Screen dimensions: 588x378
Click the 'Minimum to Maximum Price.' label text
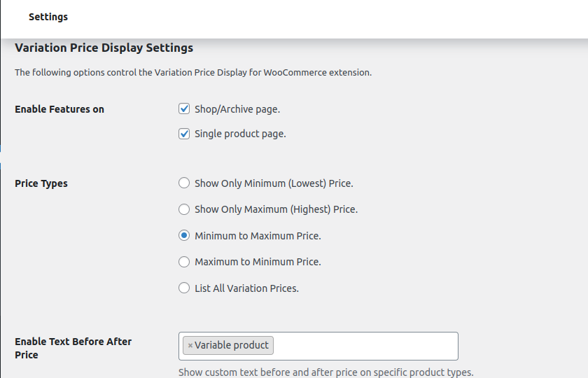coord(258,236)
